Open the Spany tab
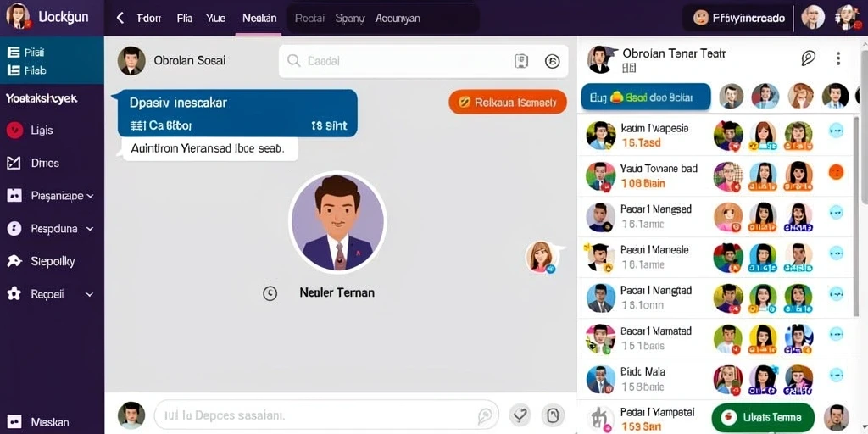The height and width of the screenshot is (434, 868). 350,18
